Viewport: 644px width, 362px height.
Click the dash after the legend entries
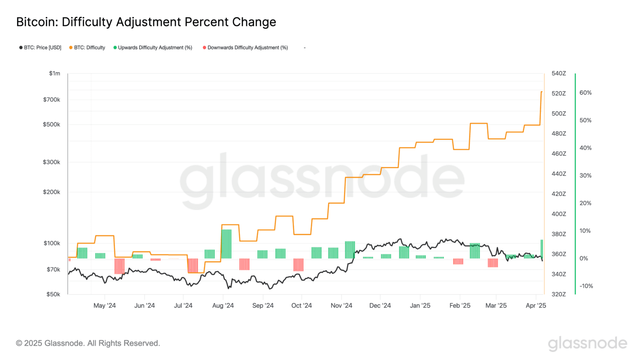point(304,48)
